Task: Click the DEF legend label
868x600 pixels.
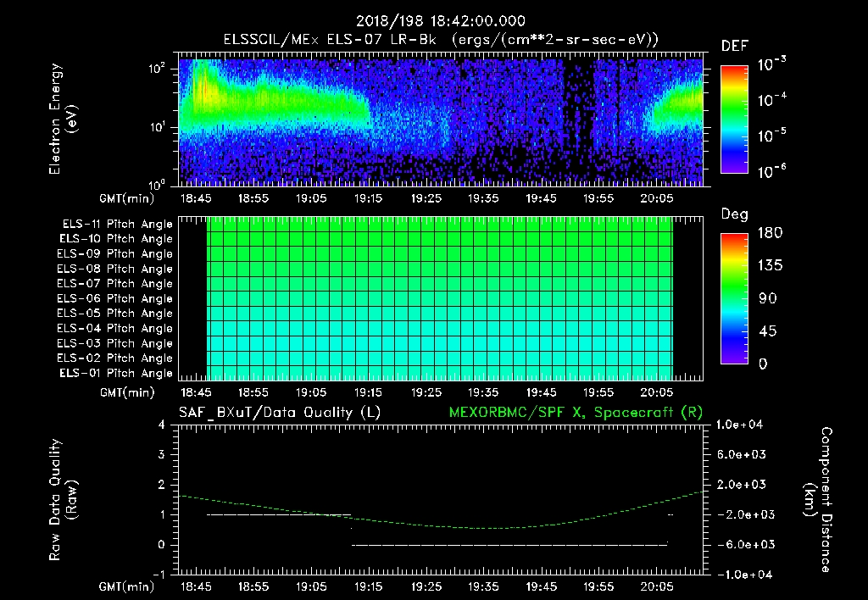Action: click(735, 46)
